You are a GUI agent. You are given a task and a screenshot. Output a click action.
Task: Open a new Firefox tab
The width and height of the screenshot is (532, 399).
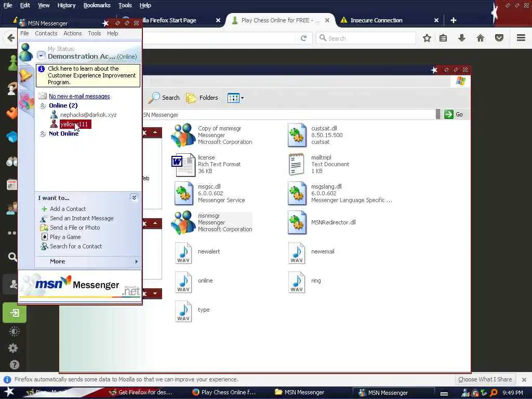click(x=453, y=20)
